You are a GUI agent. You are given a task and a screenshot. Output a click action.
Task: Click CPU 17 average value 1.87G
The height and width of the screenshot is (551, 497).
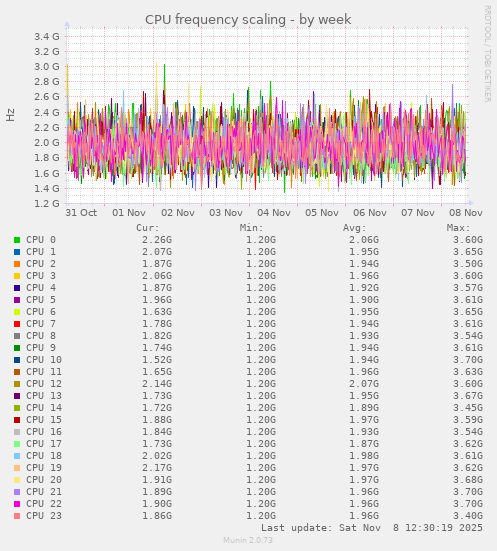[x=364, y=444]
